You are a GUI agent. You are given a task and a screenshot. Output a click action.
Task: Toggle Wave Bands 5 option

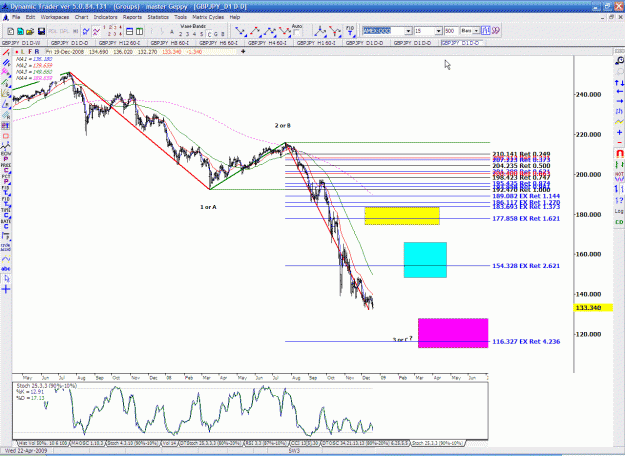tap(201, 34)
